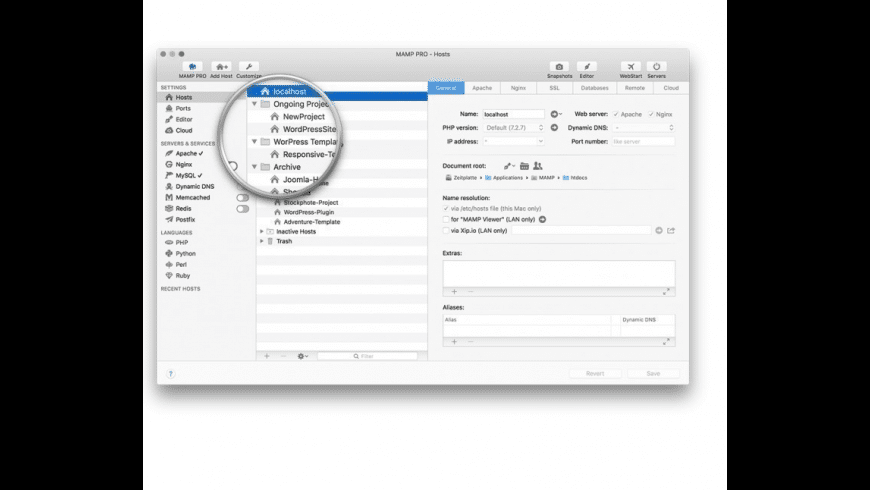Open the Document root editor dropdown

coord(509,166)
